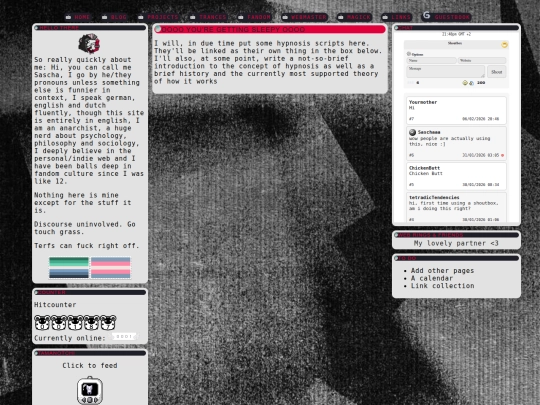540x405 pixels.
Task: Open the WEBMASTER nav item
Action: pos(304,17)
